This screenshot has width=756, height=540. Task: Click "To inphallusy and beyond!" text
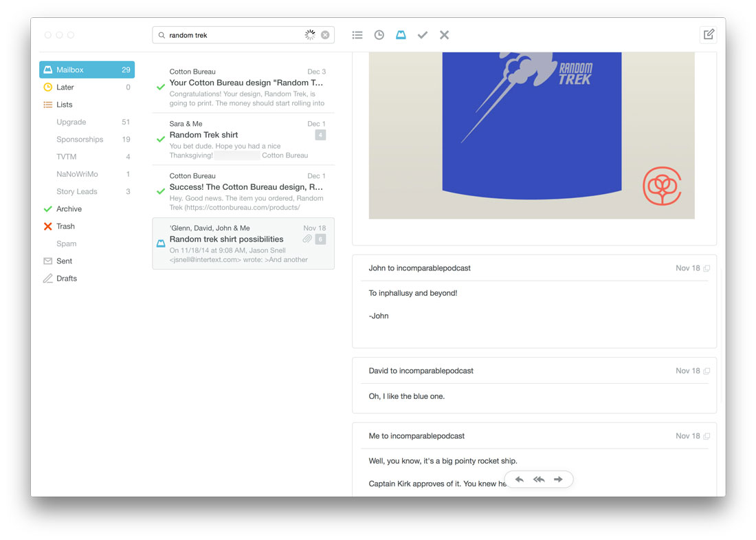pyautogui.click(x=413, y=293)
